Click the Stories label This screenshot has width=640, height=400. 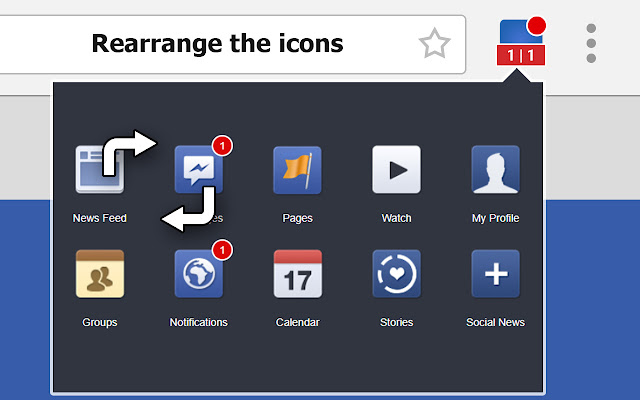pos(396,322)
